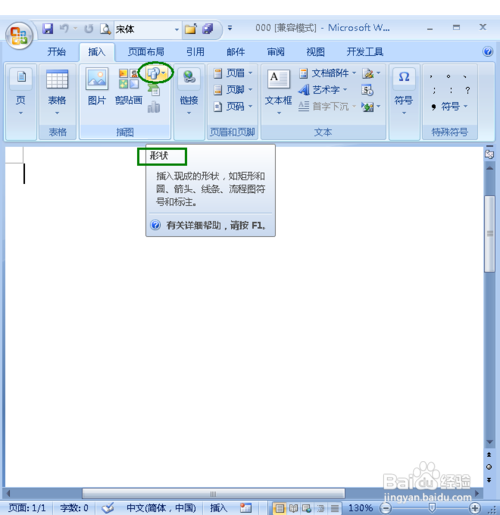Screen dimensions: 500x515
Task: Open the 开发工具 tab
Action: coord(365,52)
